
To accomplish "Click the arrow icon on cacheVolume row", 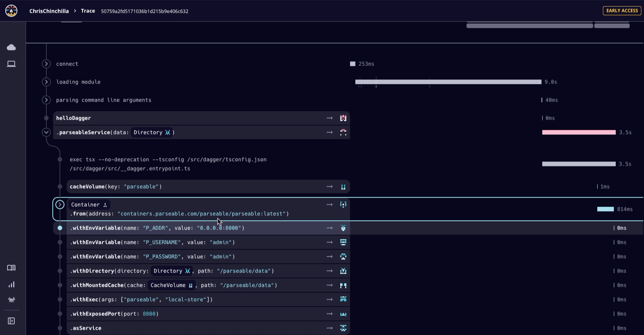I will coord(330,187).
